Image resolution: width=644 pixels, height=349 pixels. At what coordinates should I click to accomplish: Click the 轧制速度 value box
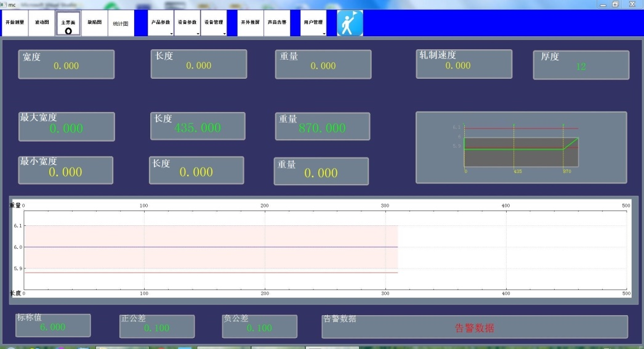coord(464,65)
